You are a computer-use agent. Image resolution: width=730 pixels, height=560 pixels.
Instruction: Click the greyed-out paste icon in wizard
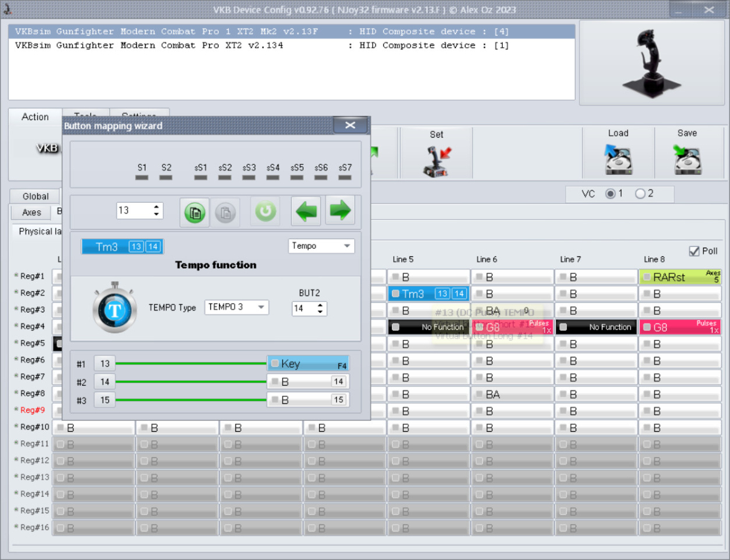(x=225, y=212)
